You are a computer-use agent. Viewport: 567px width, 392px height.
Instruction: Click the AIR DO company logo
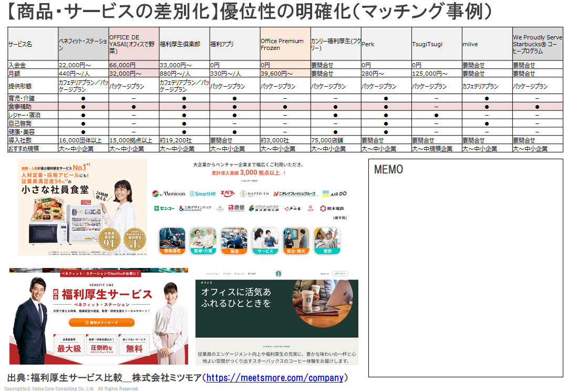tap(334, 194)
